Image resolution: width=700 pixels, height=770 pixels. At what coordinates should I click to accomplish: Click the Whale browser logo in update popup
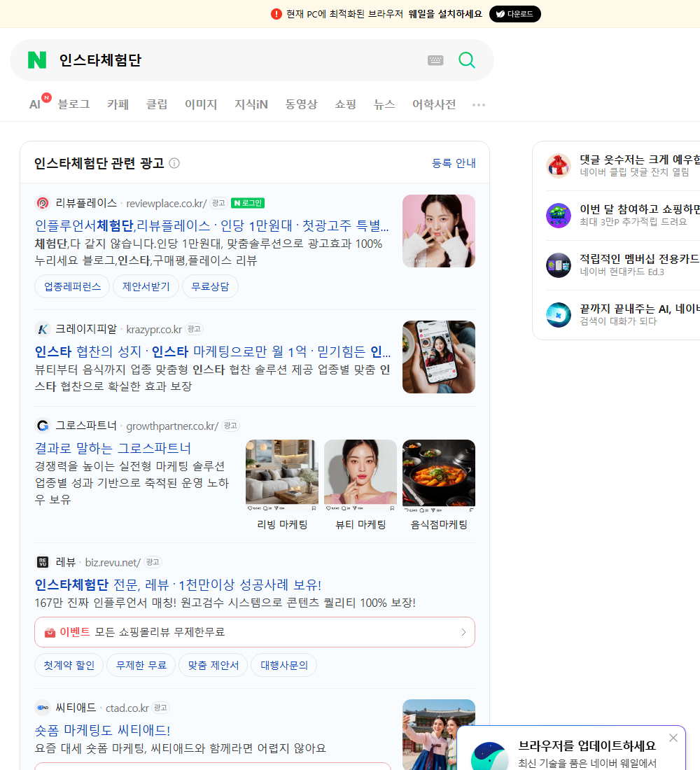tap(489, 756)
